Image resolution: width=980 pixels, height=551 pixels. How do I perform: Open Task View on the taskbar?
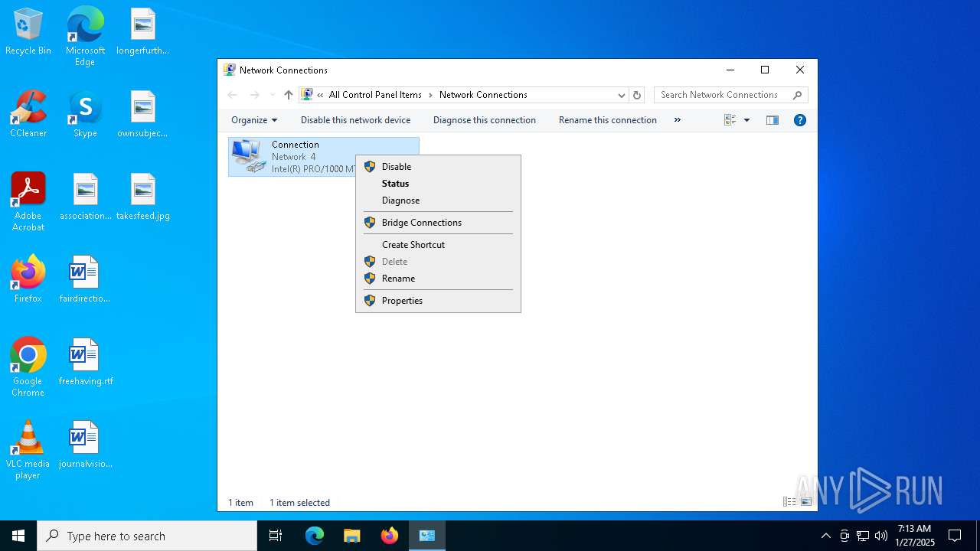(x=276, y=536)
